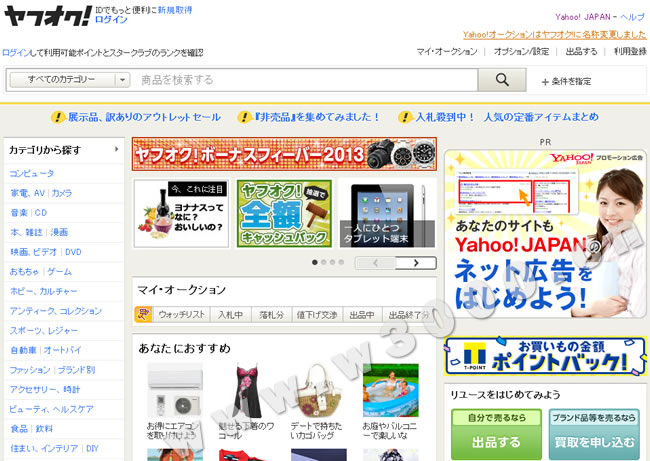The image size is (650, 461).
Task: Select おもちゃ category
Action: pyautogui.click(x=24, y=272)
